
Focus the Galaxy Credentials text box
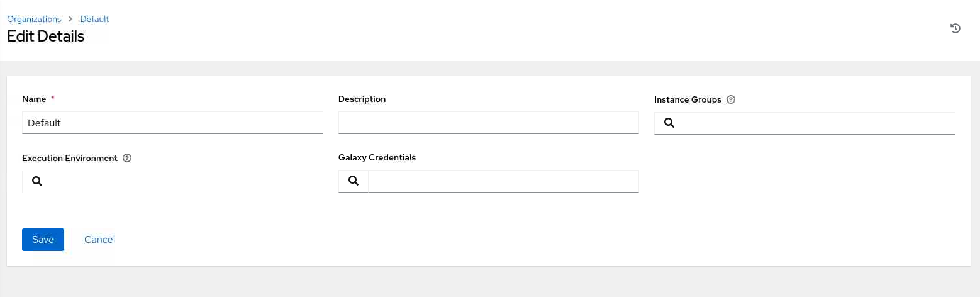503,181
